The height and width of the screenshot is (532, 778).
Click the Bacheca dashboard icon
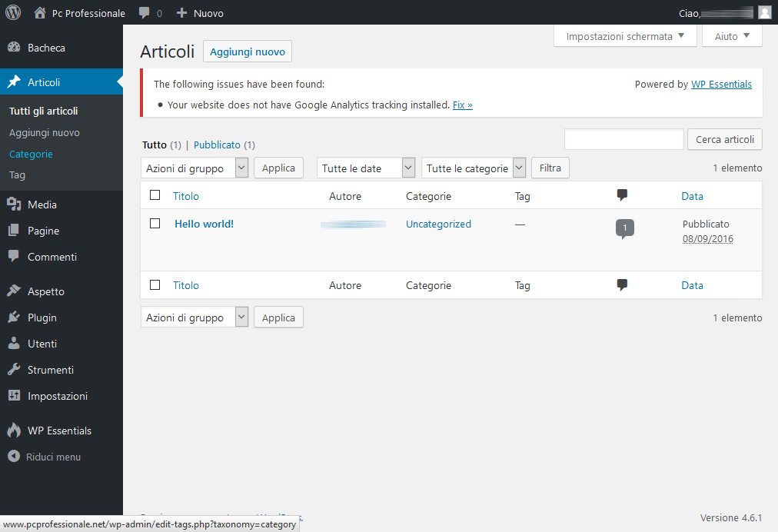click(14, 48)
